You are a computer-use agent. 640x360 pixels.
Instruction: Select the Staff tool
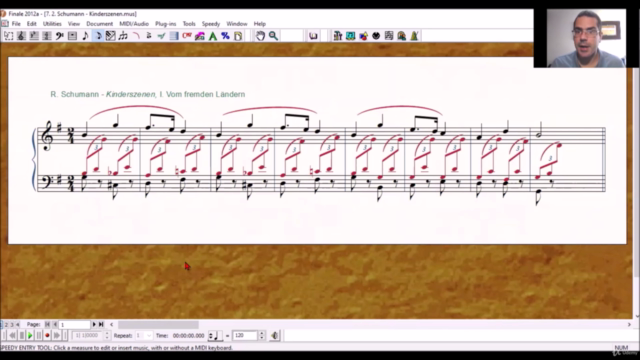point(21,36)
